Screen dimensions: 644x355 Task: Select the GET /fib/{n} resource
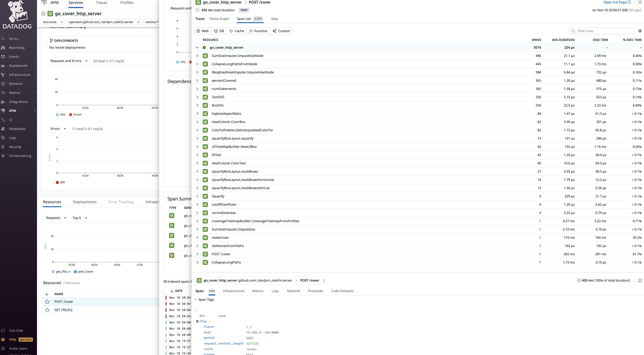coord(63,310)
